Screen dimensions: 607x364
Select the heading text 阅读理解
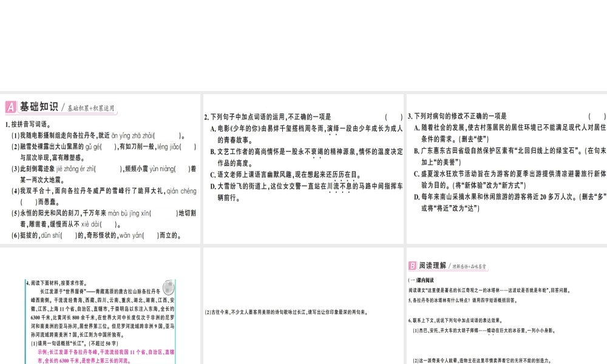tap(432, 265)
